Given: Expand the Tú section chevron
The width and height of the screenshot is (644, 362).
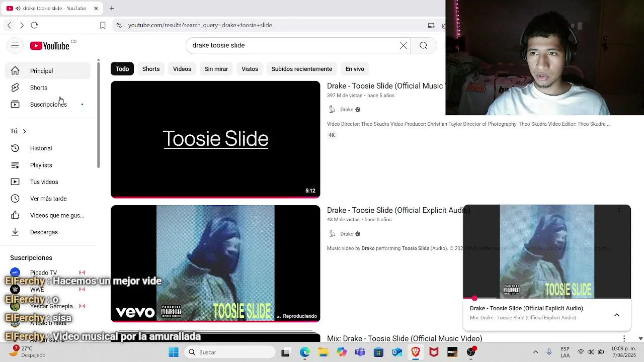Looking at the screenshot, I should pyautogui.click(x=24, y=131).
